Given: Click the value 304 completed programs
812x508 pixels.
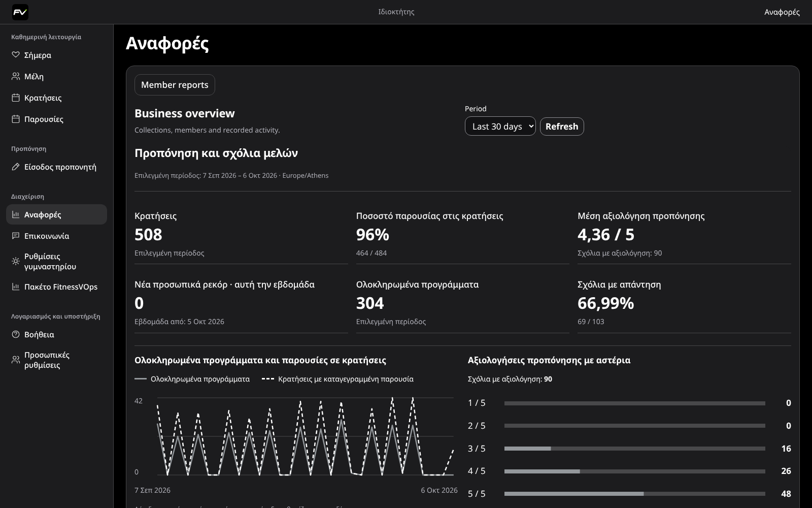Looking at the screenshot, I should (370, 303).
